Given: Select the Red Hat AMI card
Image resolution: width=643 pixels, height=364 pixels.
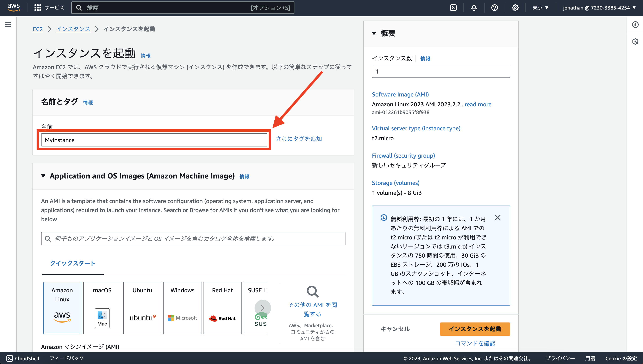Looking at the screenshot, I should [222, 308].
